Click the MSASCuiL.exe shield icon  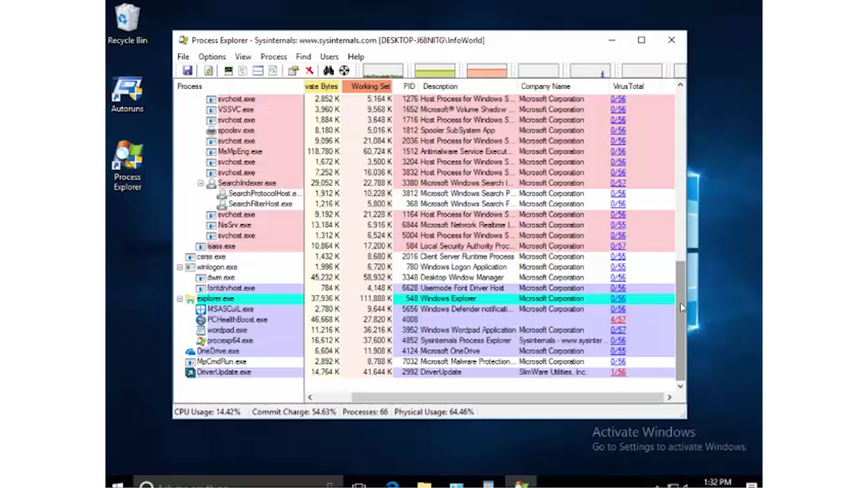pyautogui.click(x=201, y=310)
